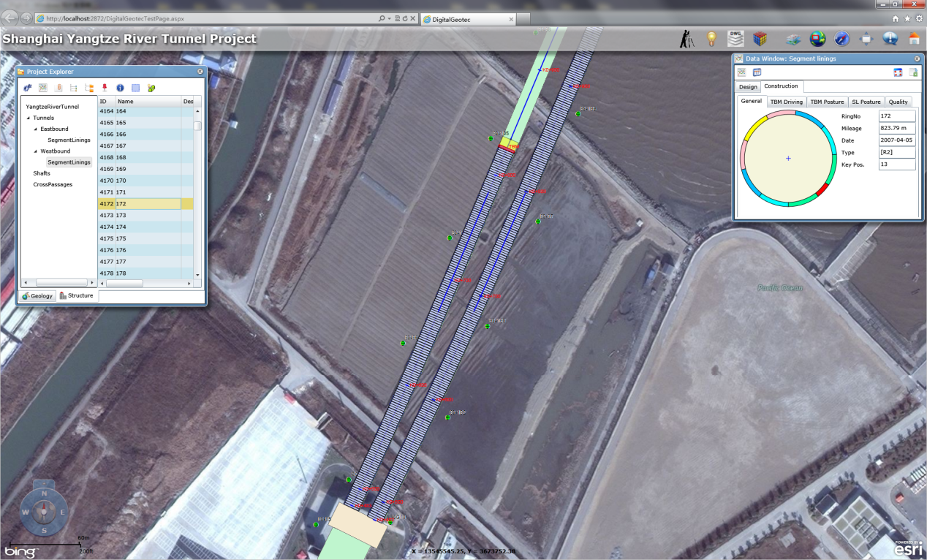
Task: Open the map layers stack icon
Action: pyautogui.click(x=793, y=39)
